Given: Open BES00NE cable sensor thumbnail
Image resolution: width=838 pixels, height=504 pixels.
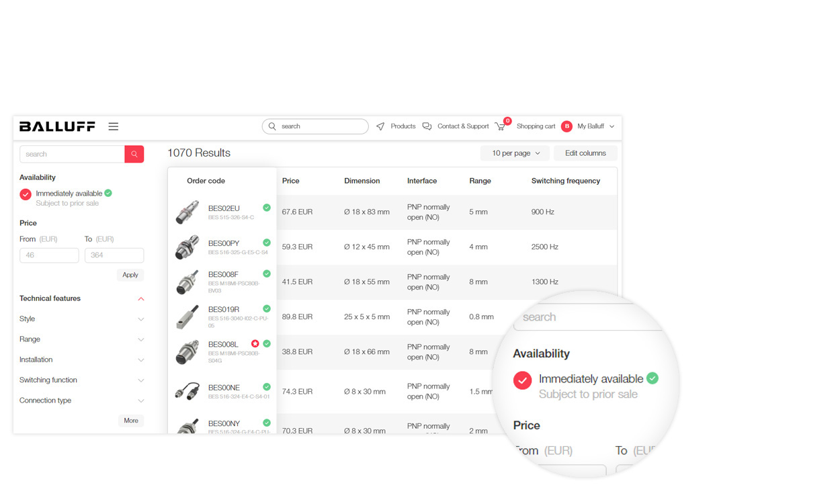Looking at the screenshot, I should 187,391.
